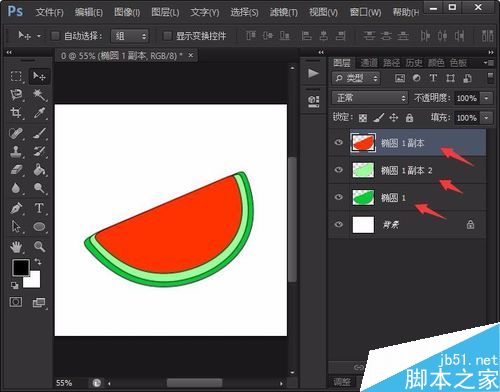Click the 椭圆 1 副本 layer thumbnail
Image resolution: width=500 pixels, height=392 pixels.
pyautogui.click(x=363, y=143)
